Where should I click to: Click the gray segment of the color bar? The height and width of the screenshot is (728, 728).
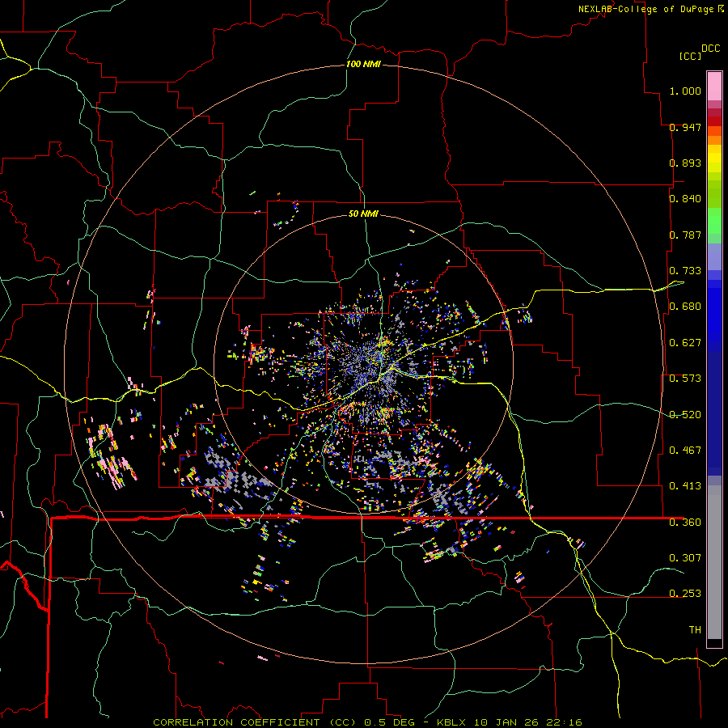click(x=714, y=562)
